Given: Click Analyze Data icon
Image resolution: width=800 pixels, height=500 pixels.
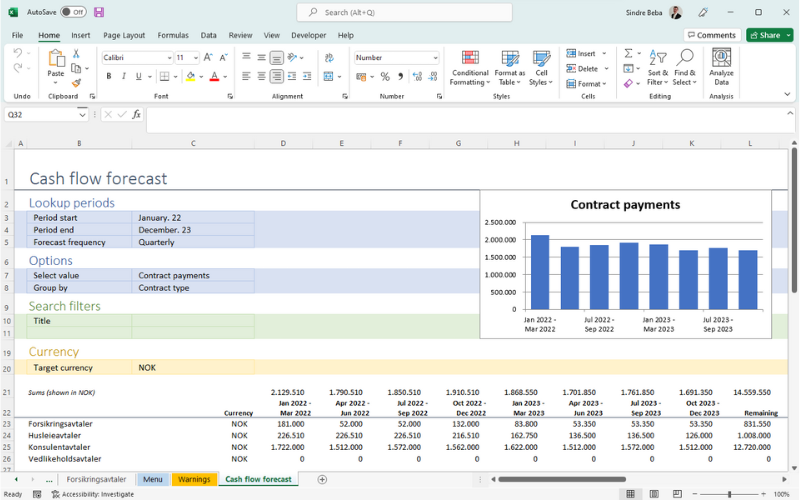Looking at the screenshot, I should (x=721, y=68).
